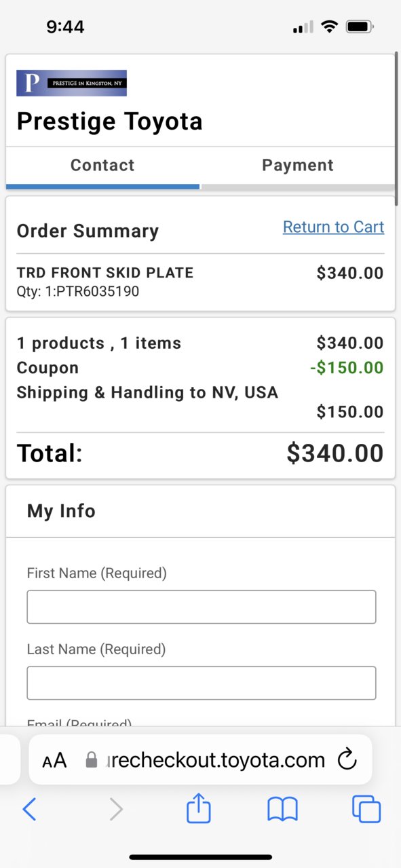This screenshot has height=868, width=401.
Task: Follow the Return to Cart link
Action: click(333, 227)
